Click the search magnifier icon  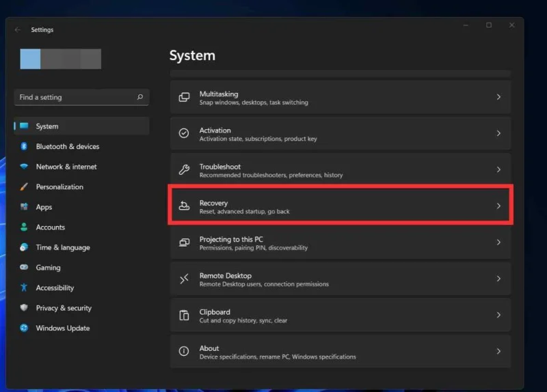click(x=140, y=97)
